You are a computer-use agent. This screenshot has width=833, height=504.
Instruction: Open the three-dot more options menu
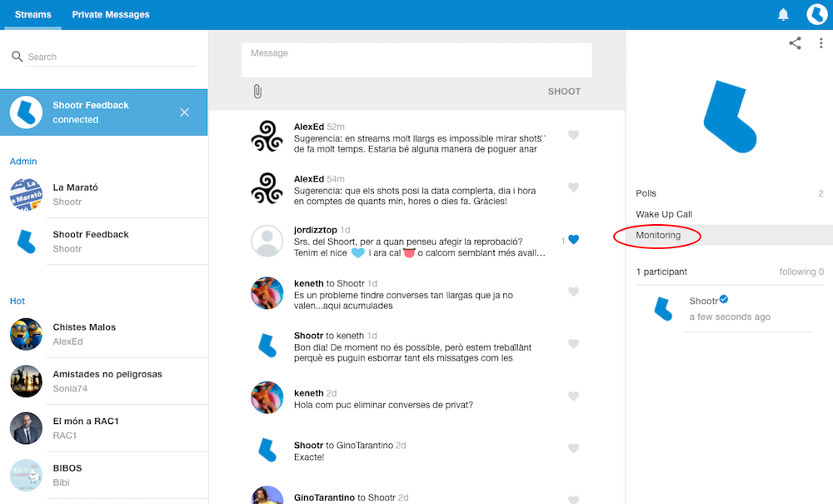(821, 43)
